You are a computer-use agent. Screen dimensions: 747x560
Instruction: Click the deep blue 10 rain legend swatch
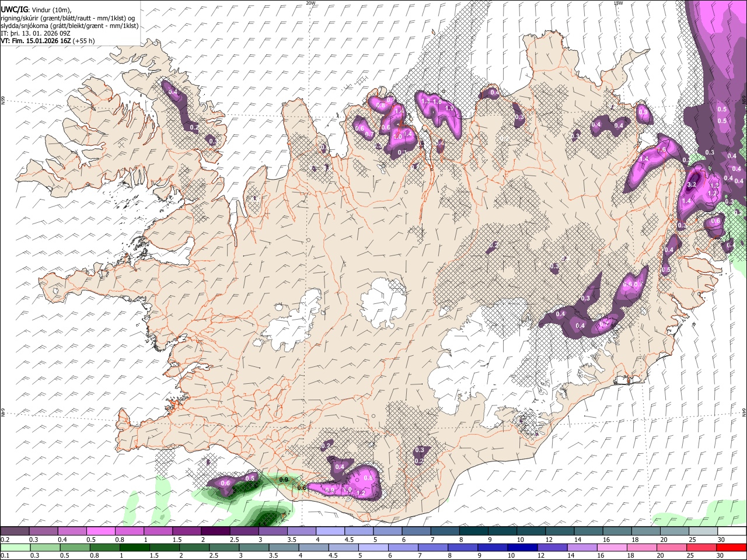tap(523, 548)
